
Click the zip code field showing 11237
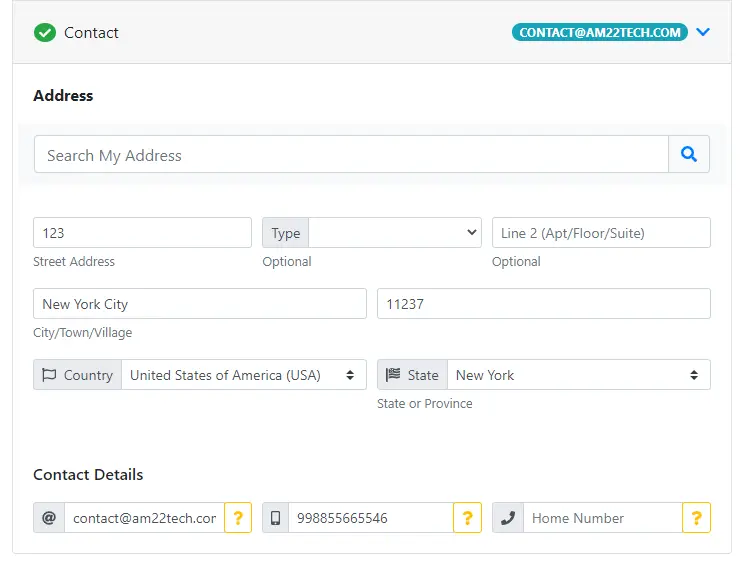544,304
